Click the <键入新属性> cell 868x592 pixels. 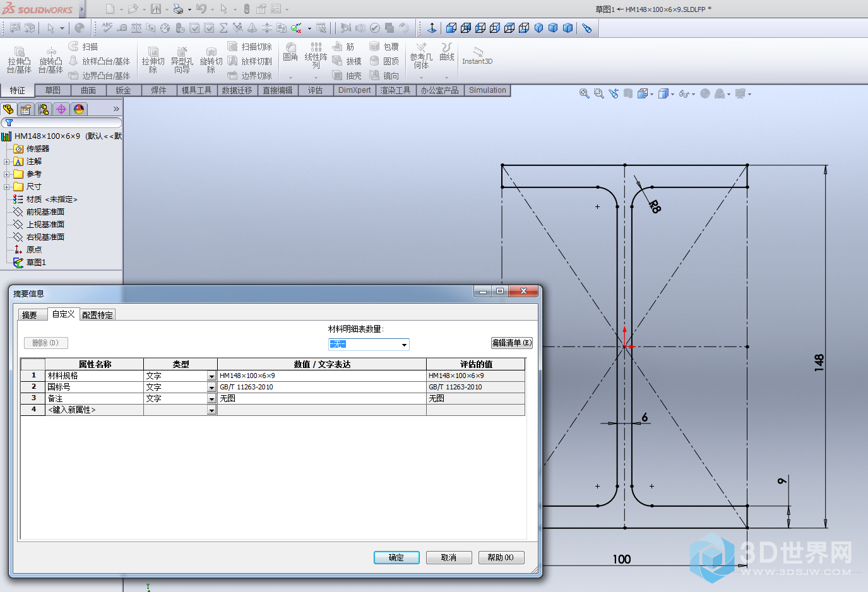click(x=95, y=410)
